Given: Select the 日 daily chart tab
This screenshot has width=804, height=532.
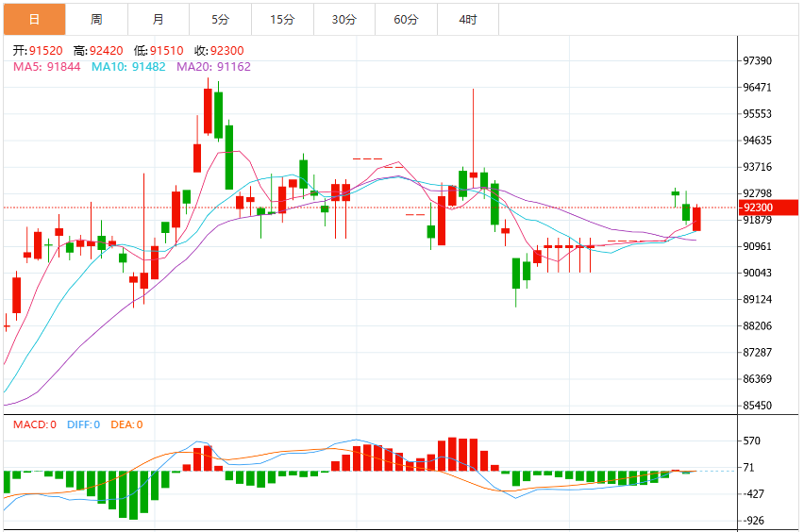Looking at the screenshot, I should pos(34,20).
